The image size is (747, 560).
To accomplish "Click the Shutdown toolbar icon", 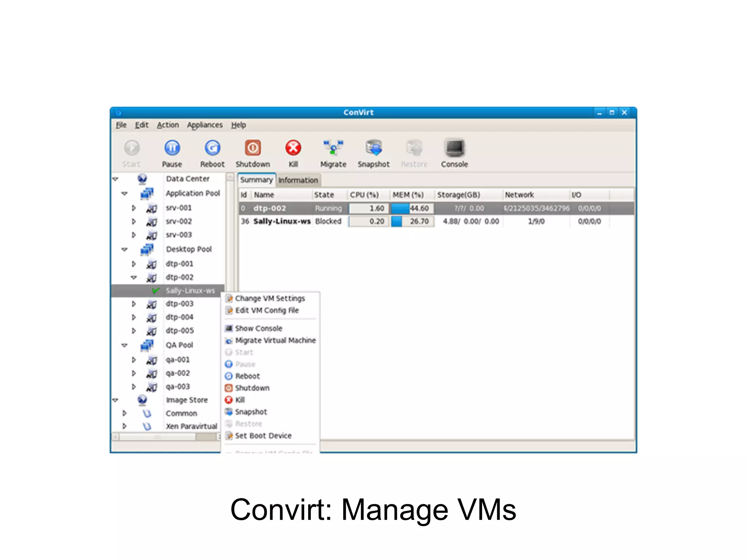I will tap(253, 148).
